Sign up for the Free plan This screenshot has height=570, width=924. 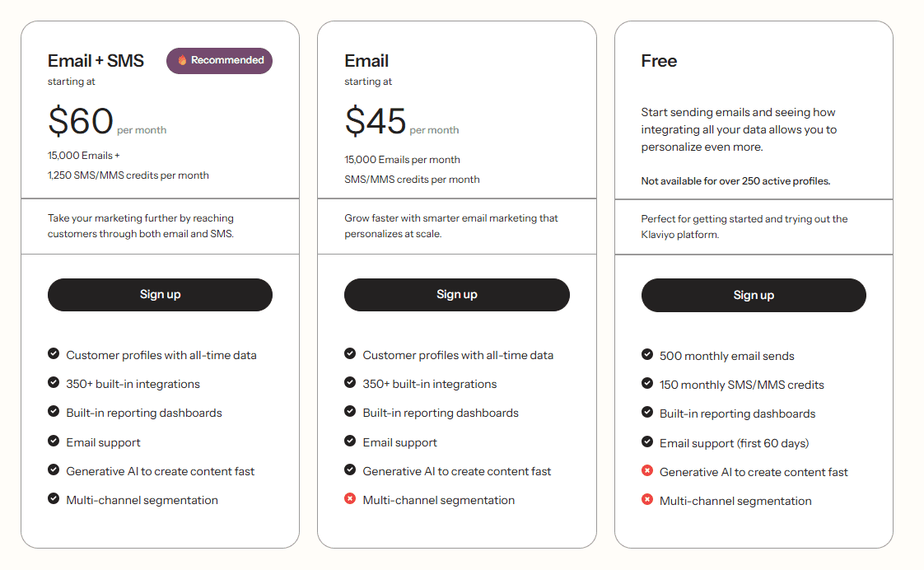point(754,296)
